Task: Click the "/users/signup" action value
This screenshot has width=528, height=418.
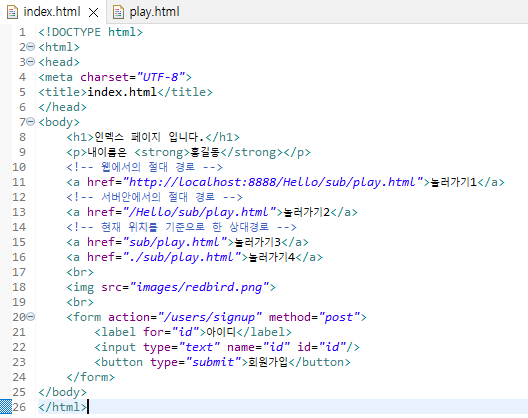Action: 210,317
